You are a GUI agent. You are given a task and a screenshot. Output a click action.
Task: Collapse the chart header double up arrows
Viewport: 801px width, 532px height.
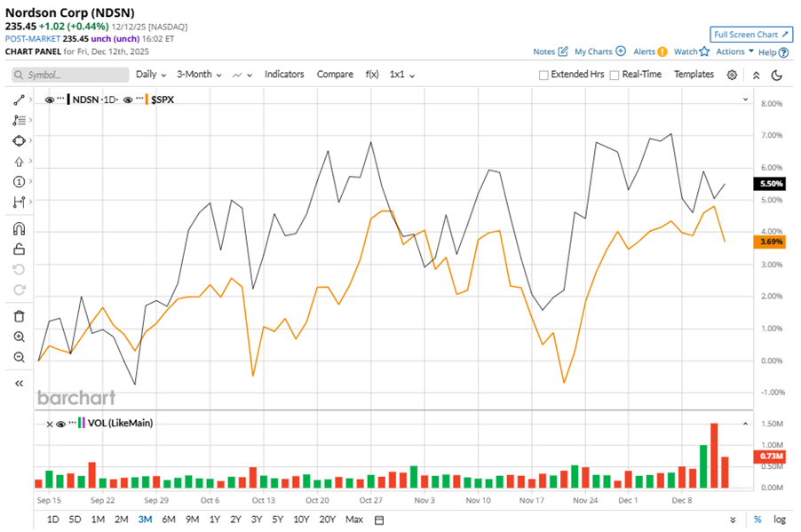pyautogui.click(x=756, y=75)
